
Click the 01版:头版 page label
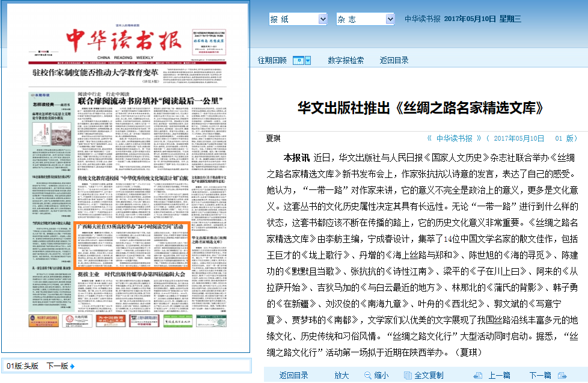tap(22, 366)
